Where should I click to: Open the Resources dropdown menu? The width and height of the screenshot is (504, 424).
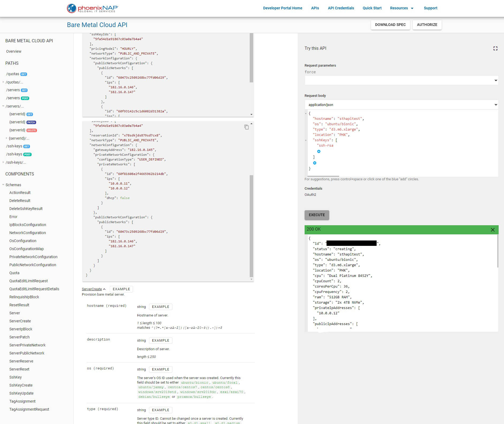pos(402,8)
